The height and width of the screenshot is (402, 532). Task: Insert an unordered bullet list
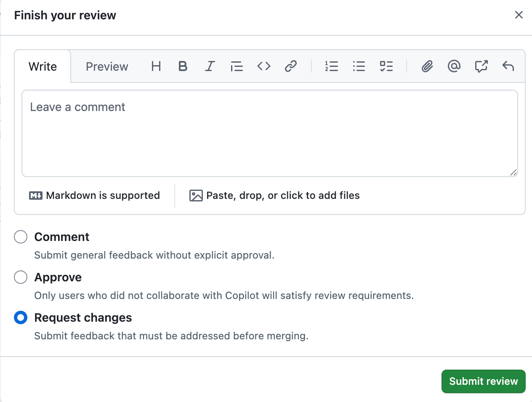[x=359, y=66]
